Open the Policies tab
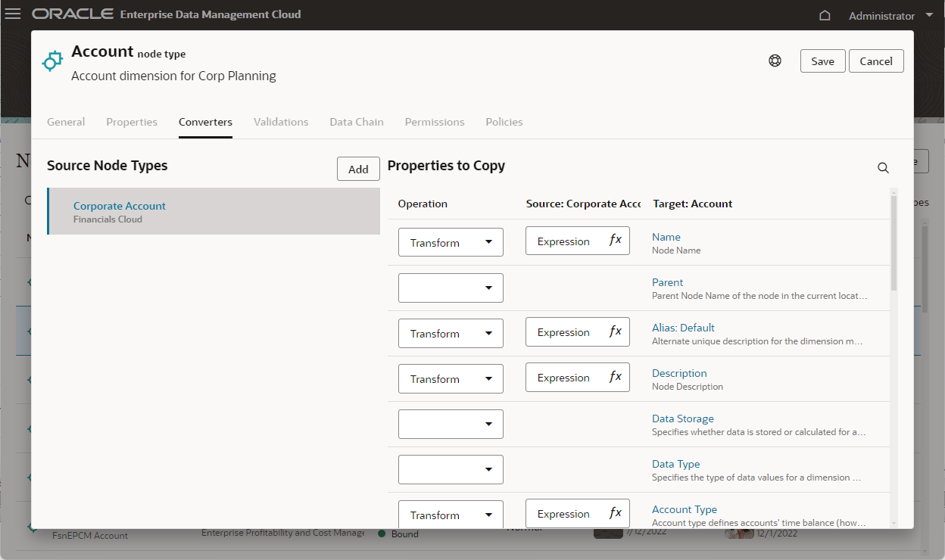945x560 pixels. tap(504, 122)
